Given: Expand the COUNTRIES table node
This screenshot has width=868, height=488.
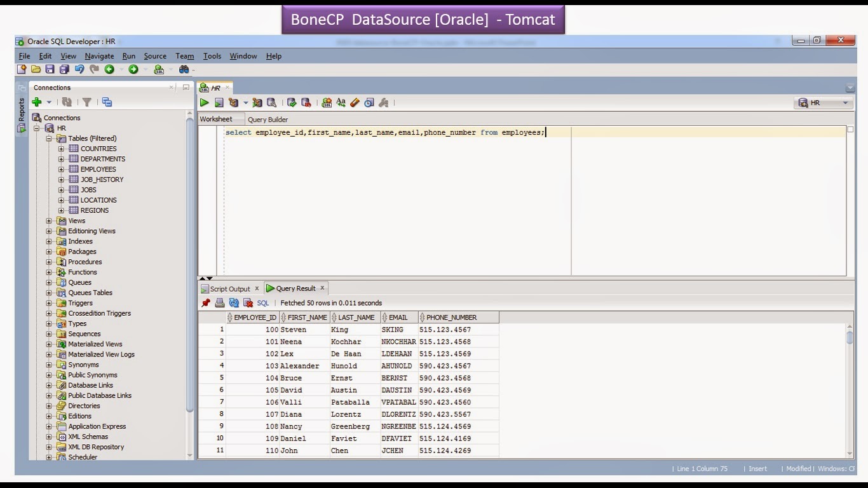Looking at the screenshot, I should [61, 149].
